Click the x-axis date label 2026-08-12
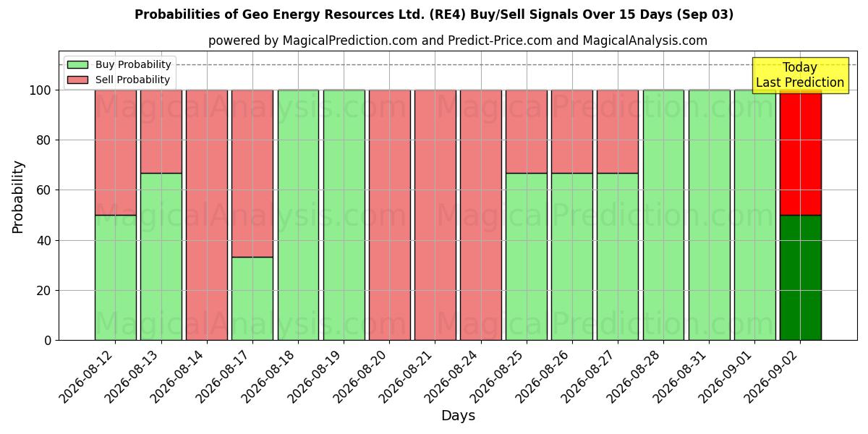The width and height of the screenshot is (868, 434). [88, 375]
